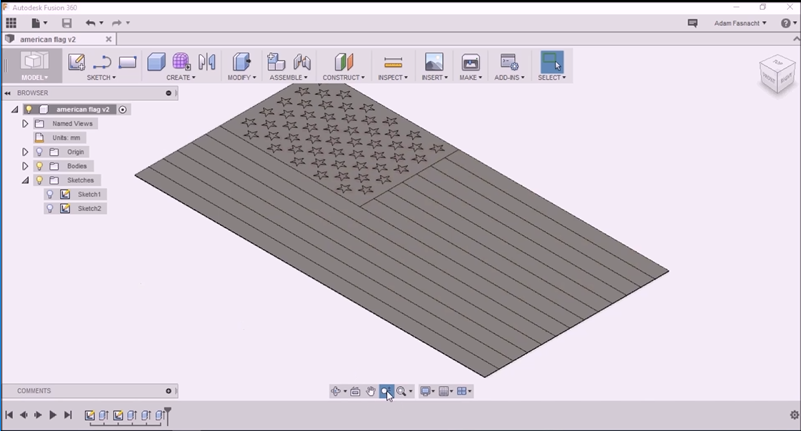The image size is (801, 431).
Task: Open the CONSTRUCT menu
Action: tap(344, 78)
